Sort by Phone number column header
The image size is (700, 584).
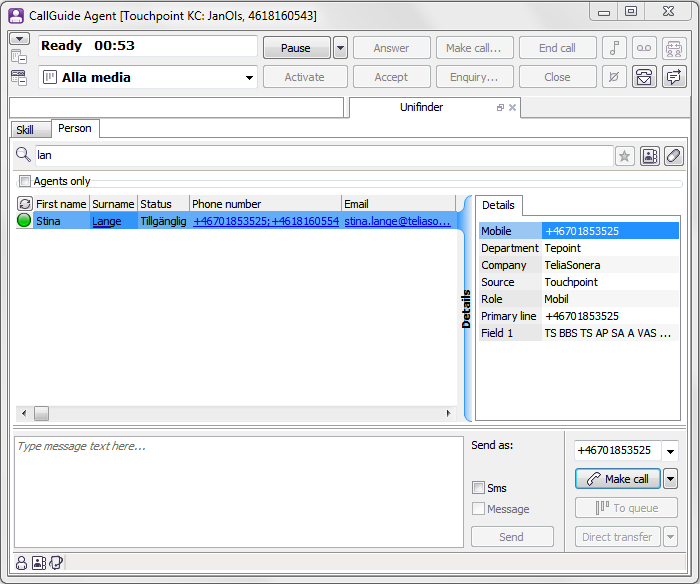click(266, 204)
